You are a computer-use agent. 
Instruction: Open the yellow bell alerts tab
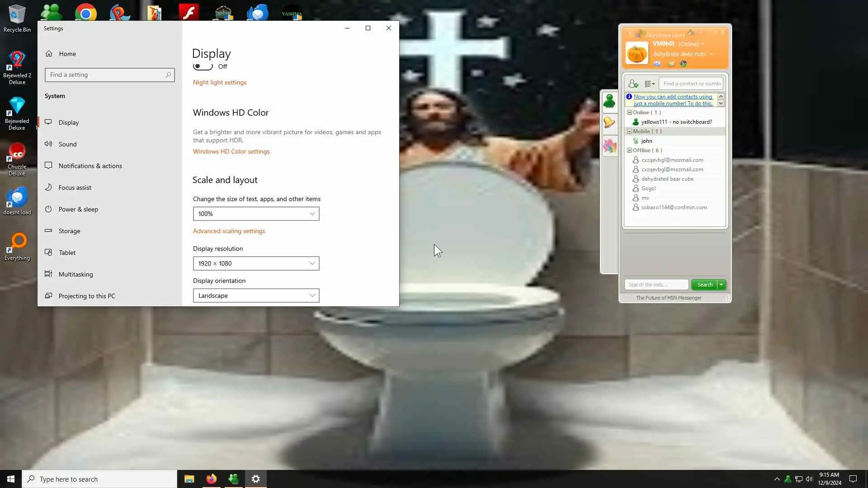(x=609, y=122)
